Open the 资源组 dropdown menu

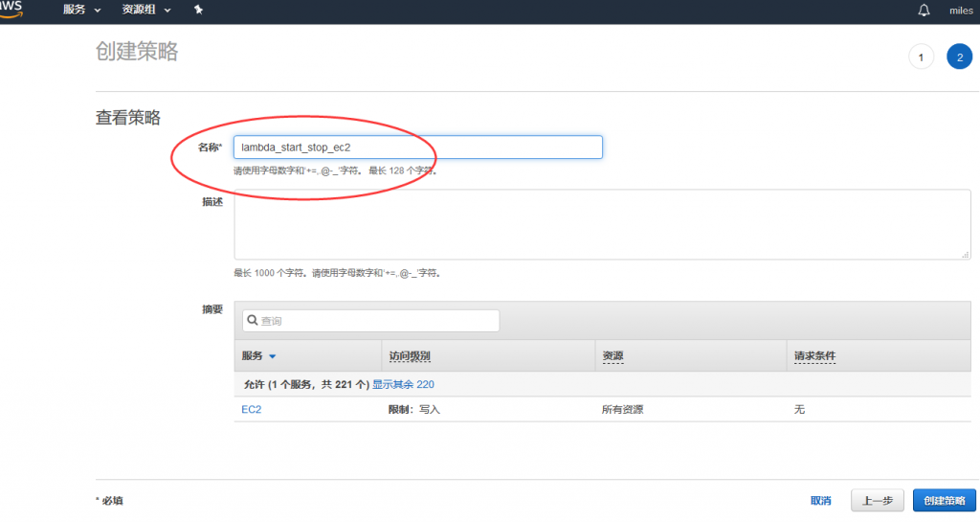146,10
